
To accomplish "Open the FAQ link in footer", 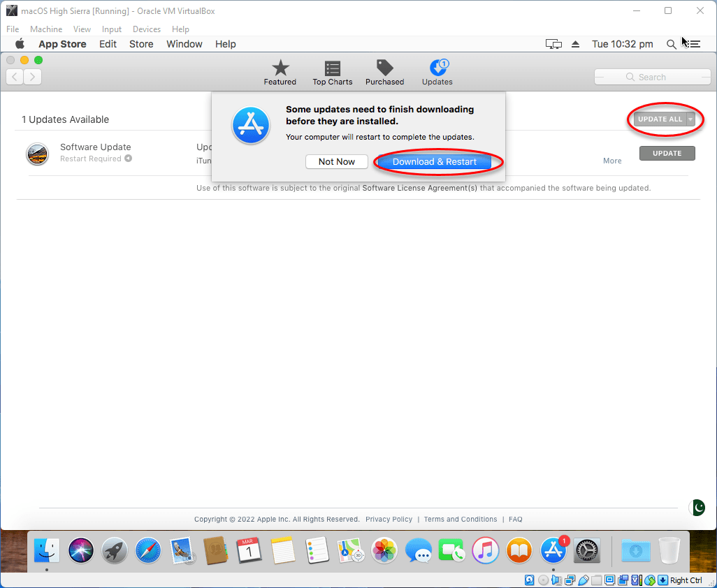I will point(515,520).
